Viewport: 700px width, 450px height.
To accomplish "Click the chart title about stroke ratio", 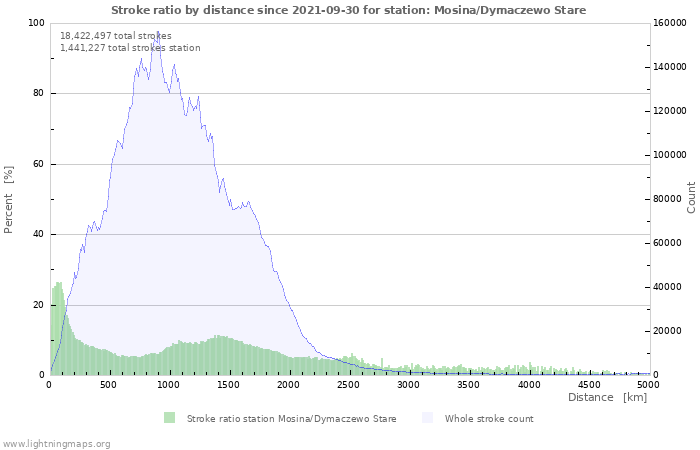I will (349, 10).
